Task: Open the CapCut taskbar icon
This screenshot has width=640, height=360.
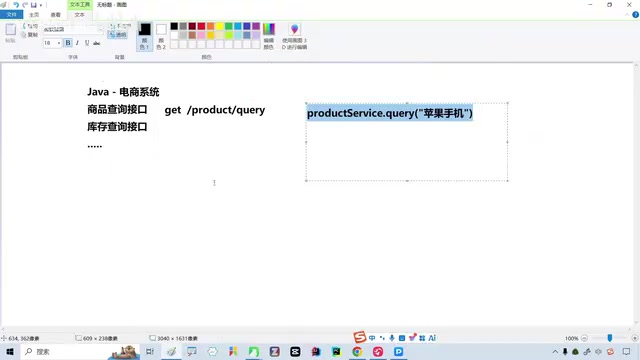Action: click(295, 351)
